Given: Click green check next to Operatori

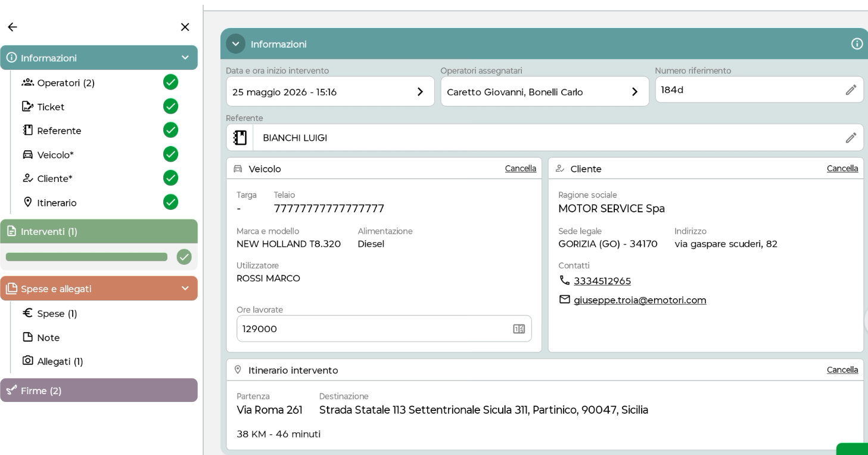Looking at the screenshot, I should (x=170, y=82).
